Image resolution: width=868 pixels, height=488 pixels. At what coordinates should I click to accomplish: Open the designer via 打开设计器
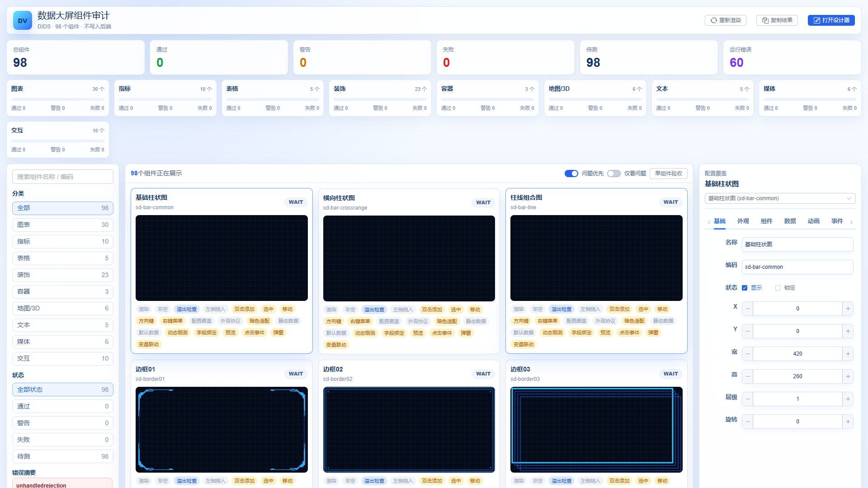click(x=831, y=20)
